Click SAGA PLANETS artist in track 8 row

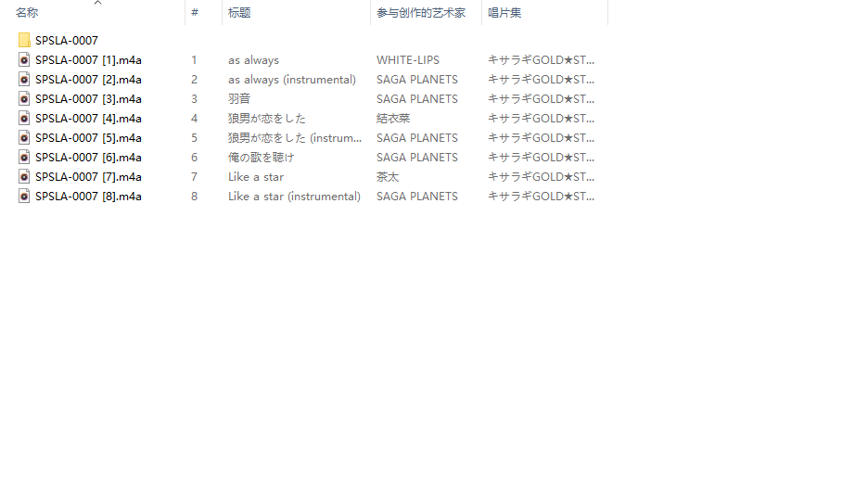click(x=417, y=196)
